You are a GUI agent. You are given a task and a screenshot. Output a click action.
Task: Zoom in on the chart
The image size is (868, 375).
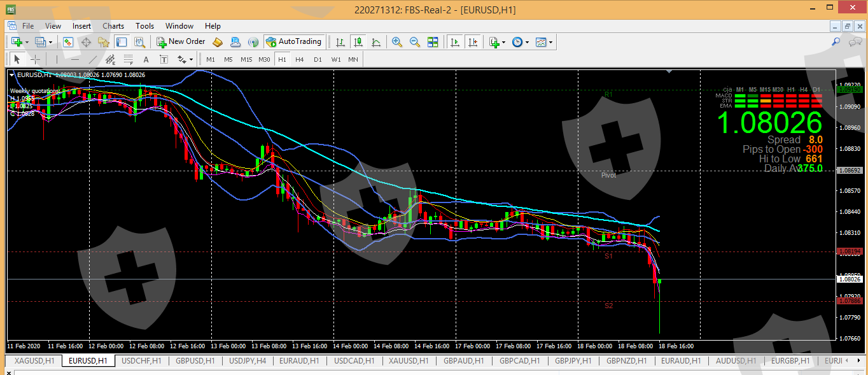pyautogui.click(x=397, y=42)
